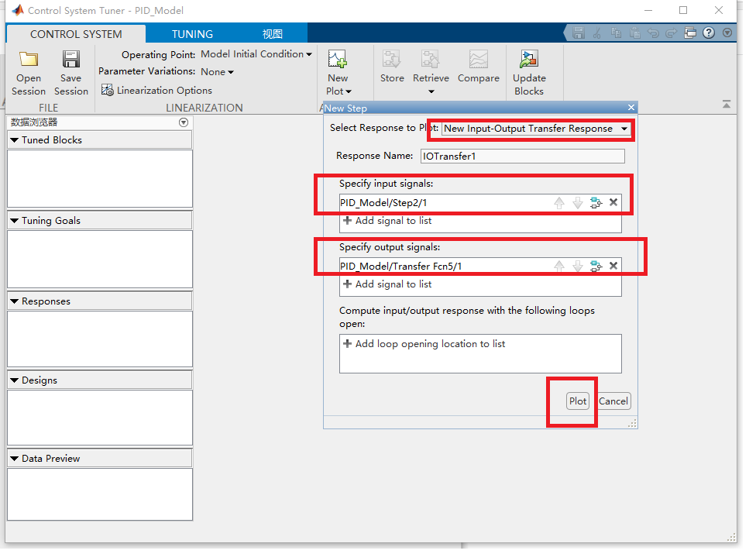Image resolution: width=756 pixels, height=554 pixels.
Task: Open help with the question mark icon
Action: coord(709,33)
